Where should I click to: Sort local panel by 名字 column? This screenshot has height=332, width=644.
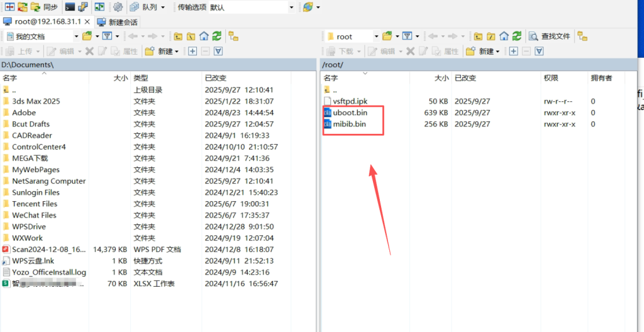[x=45, y=78]
